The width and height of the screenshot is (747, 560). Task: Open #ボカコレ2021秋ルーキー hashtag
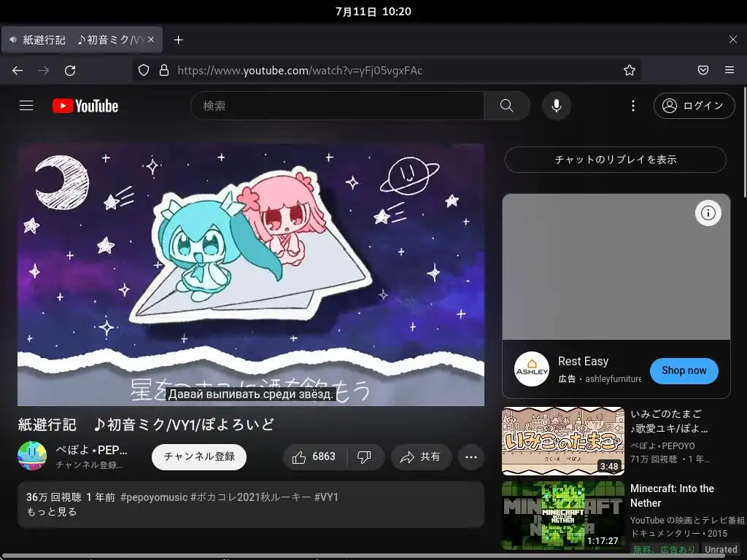251,497
